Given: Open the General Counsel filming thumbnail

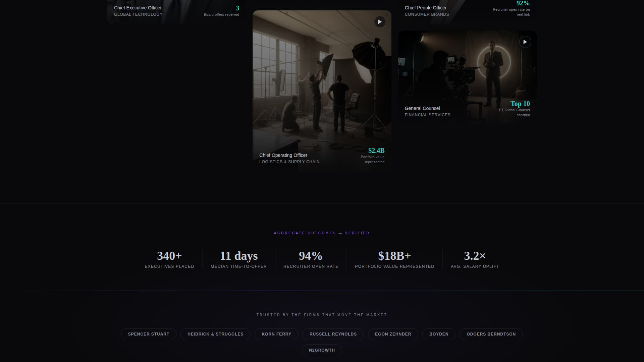Looking at the screenshot, I should tap(467, 77).
